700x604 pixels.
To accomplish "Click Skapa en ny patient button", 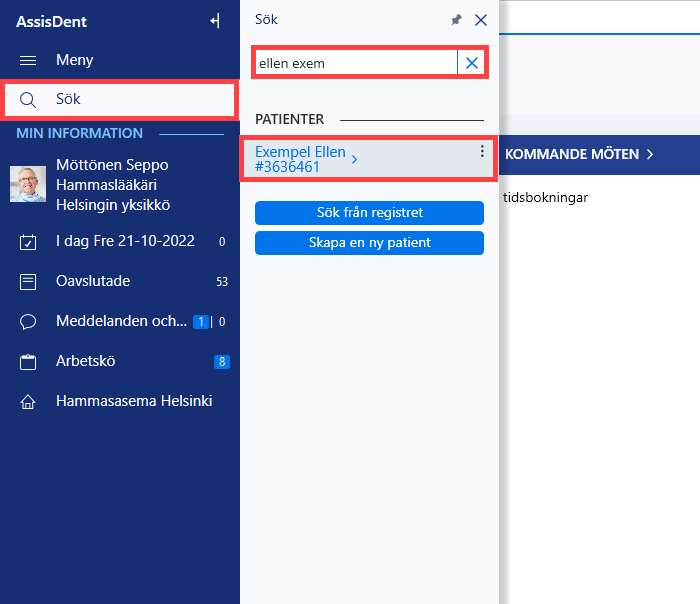I will tap(369, 243).
